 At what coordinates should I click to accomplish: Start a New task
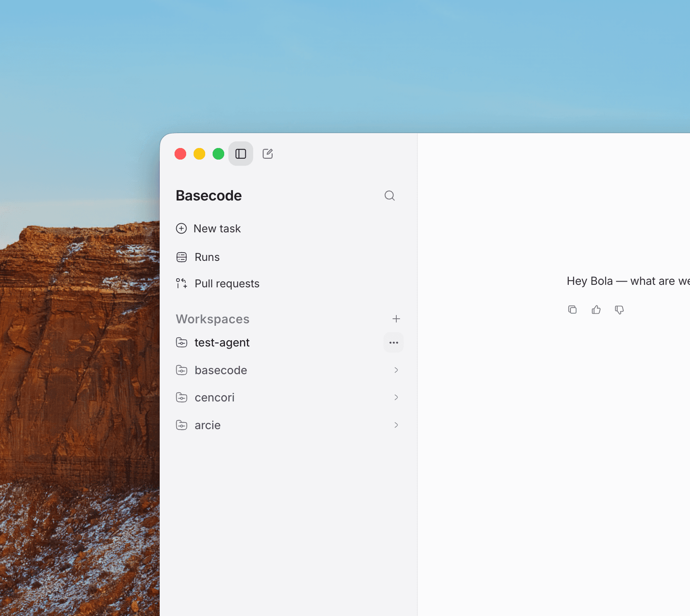208,229
